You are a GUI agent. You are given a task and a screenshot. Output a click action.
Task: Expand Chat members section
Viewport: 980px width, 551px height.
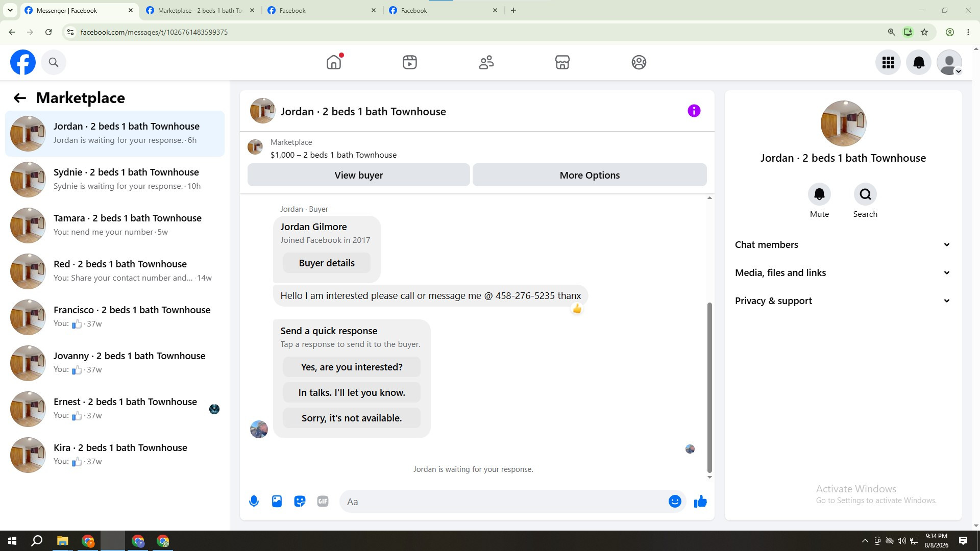(x=843, y=245)
